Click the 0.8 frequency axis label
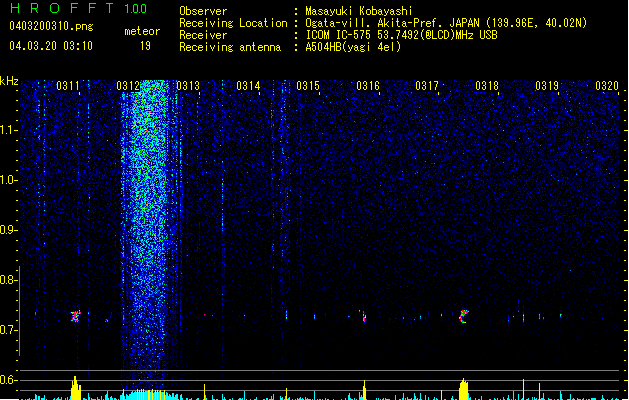 coord(8,280)
